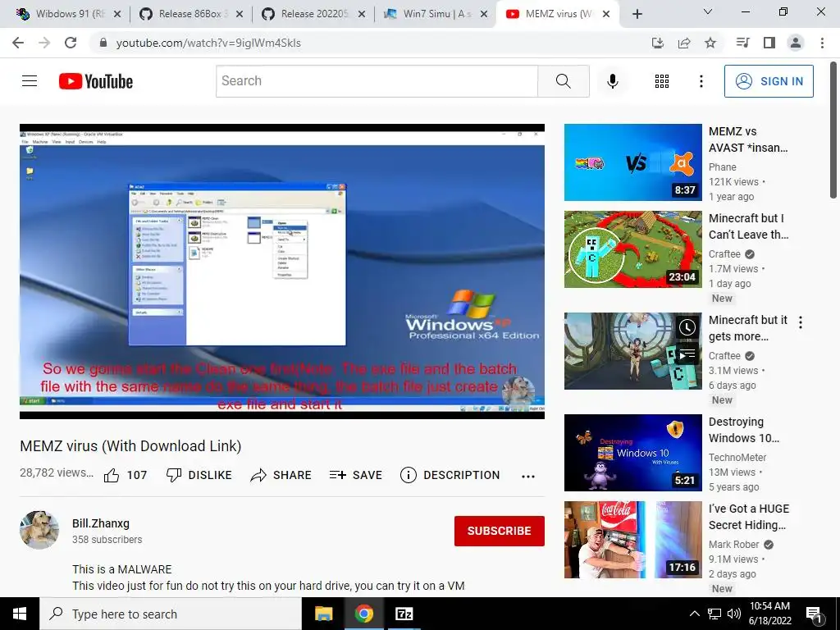Screen dimensions: 840x630
Task: Switch to the Release 202205 tab
Action: click(x=307, y=14)
